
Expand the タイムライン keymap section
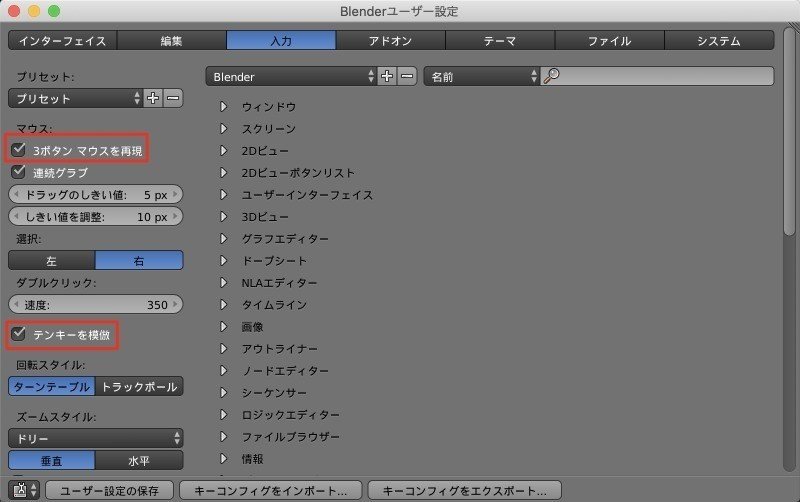tap(223, 305)
